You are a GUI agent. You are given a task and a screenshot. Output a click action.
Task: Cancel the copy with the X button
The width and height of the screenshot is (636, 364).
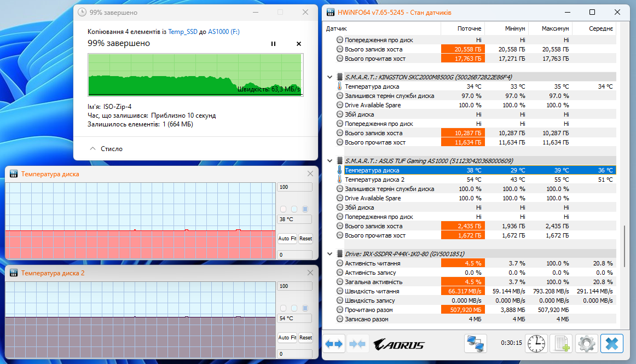click(298, 44)
